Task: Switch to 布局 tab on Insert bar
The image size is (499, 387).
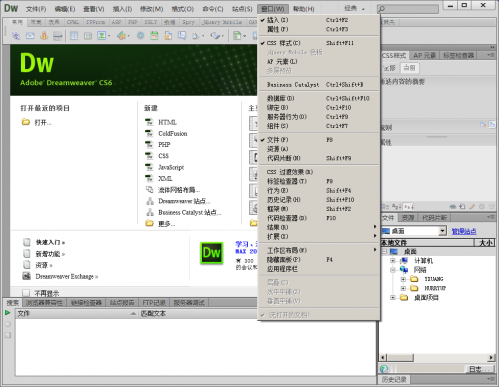Action: pyautogui.click(x=36, y=22)
